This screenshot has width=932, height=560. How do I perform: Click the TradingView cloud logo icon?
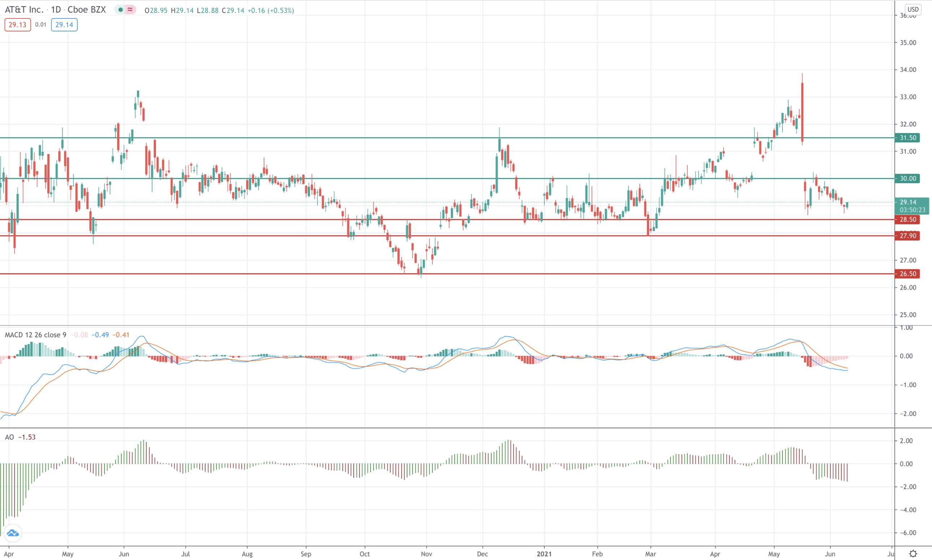click(13, 533)
